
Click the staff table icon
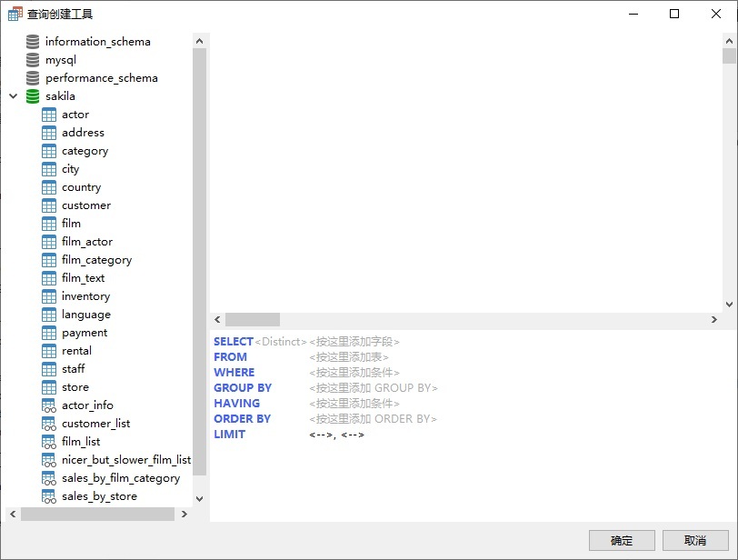pos(49,369)
